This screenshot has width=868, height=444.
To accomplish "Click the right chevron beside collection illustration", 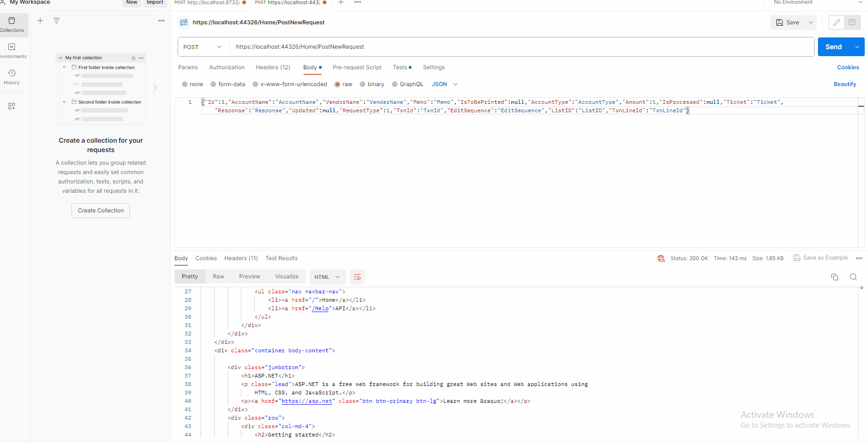I will click(x=155, y=88).
